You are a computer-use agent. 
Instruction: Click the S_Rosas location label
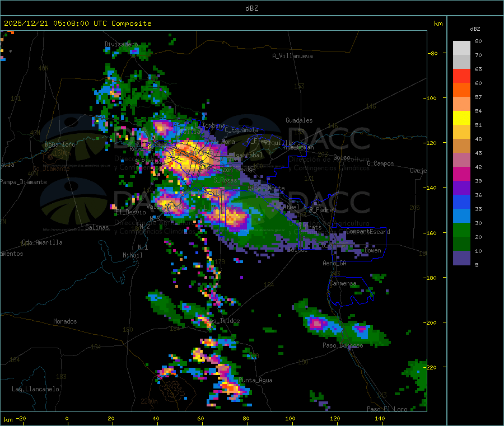click(225, 180)
